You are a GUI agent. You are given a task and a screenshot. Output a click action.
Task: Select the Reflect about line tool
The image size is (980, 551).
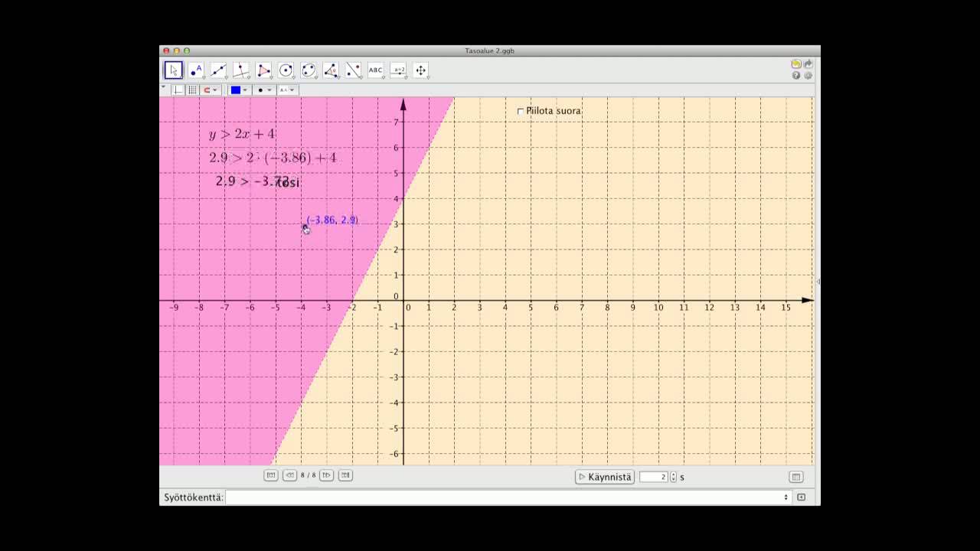tap(353, 70)
